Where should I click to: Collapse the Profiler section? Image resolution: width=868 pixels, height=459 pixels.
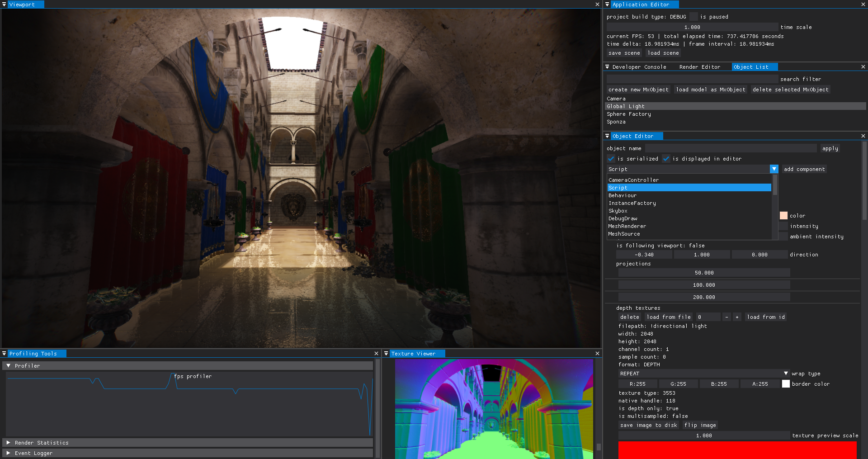coord(8,366)
